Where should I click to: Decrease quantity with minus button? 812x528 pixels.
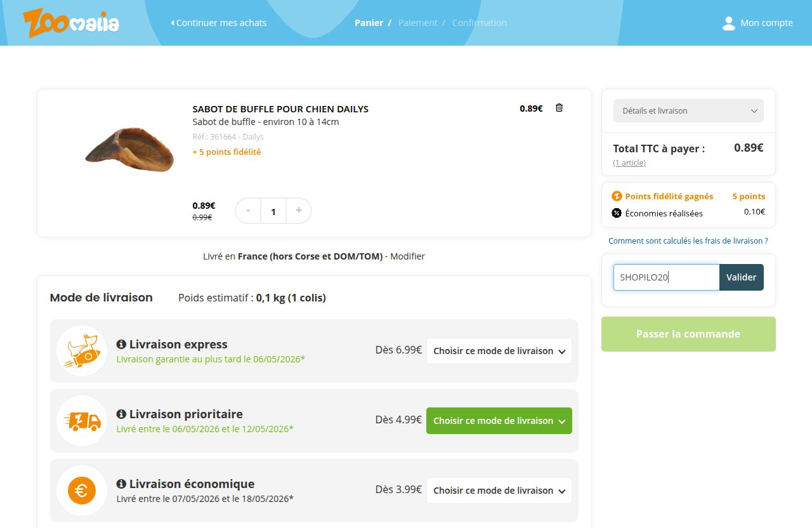pyautogui.click(x=248, y=211)
